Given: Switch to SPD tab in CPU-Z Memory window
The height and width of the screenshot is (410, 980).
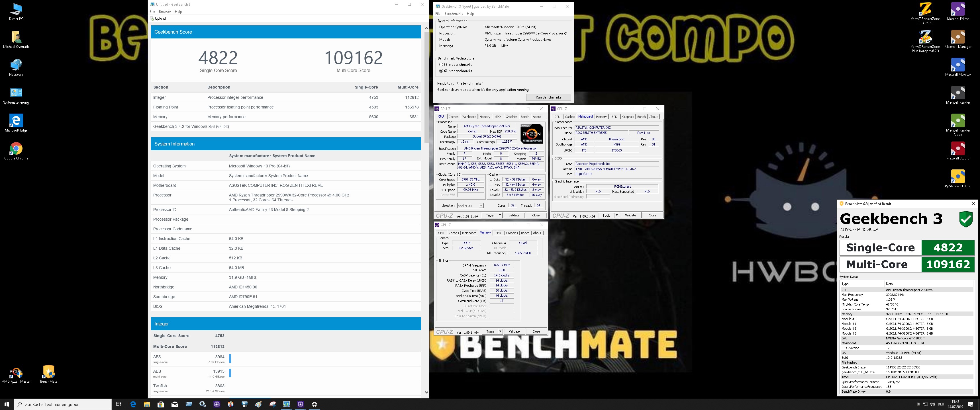Looking at the screenshot, I should coord(498,233).
